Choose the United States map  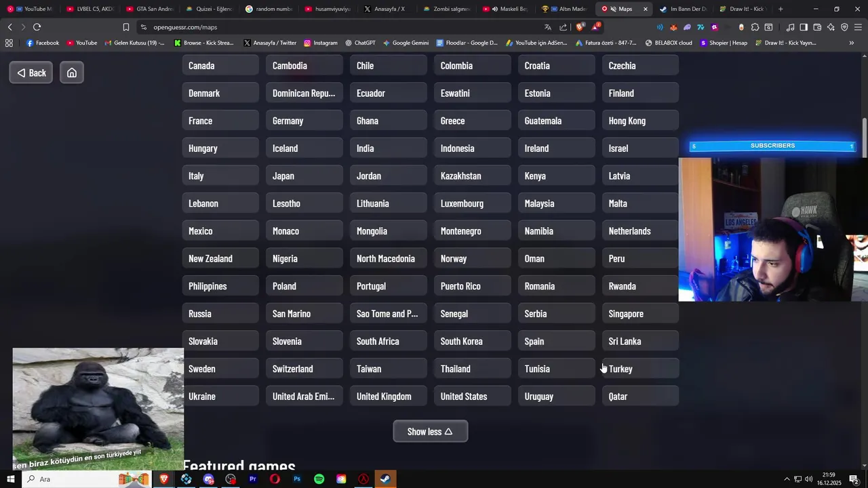tap(472, 396)
